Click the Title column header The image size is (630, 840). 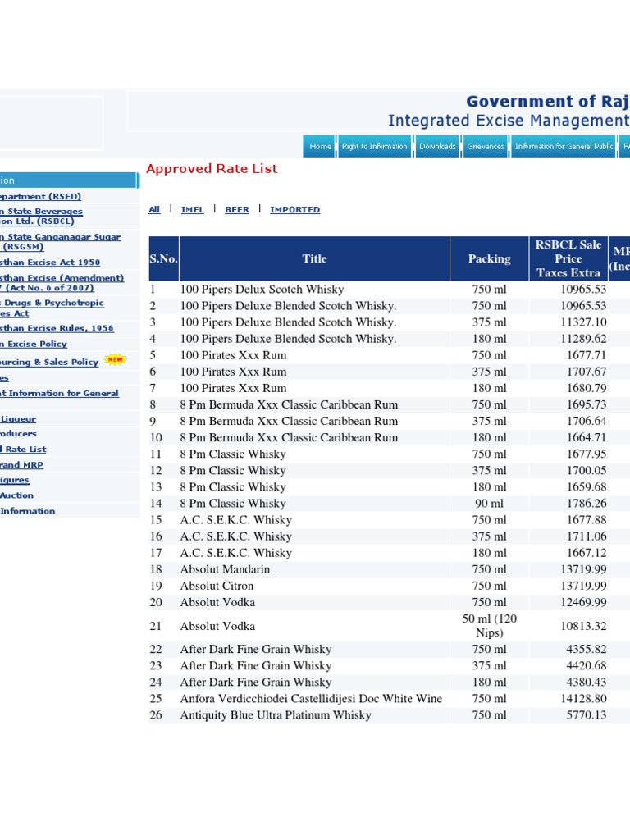[x=314, y=259]
